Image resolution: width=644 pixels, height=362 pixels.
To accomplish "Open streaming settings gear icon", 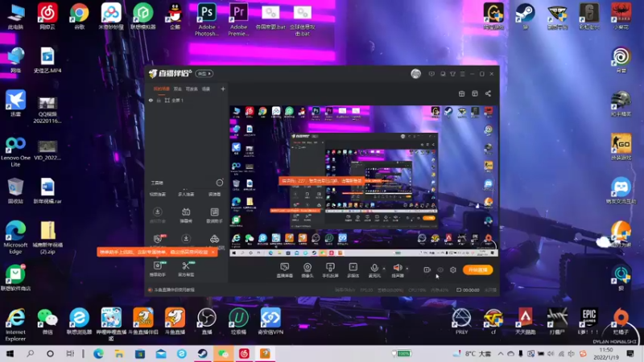I will tap(453, 269).
